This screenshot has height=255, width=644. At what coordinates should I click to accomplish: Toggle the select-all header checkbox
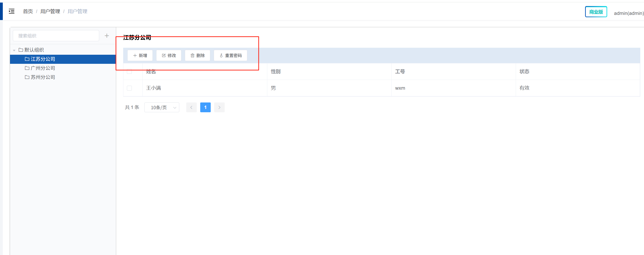(129, 71)
